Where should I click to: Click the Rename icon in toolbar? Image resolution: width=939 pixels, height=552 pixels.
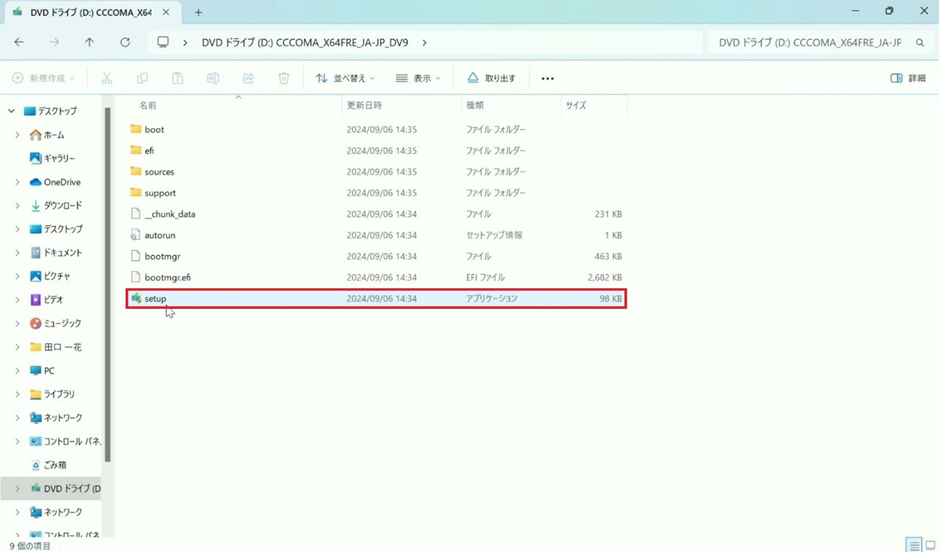[x=213, y=78]
